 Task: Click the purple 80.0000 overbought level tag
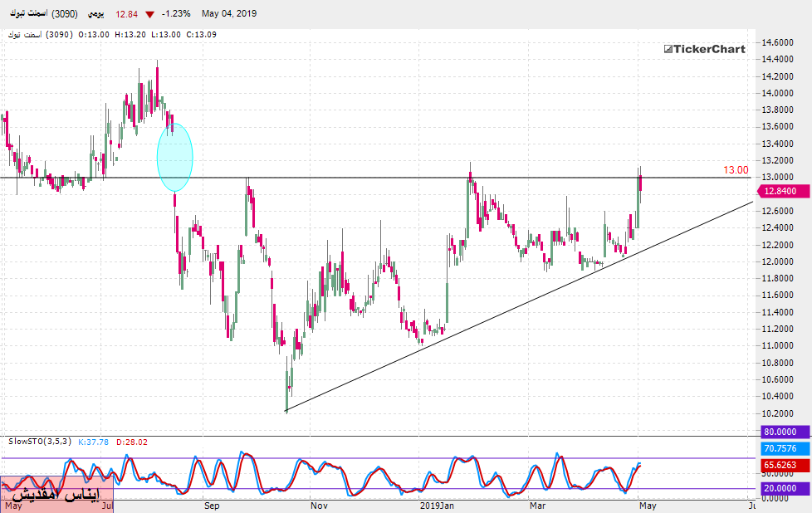click(785, 432)
